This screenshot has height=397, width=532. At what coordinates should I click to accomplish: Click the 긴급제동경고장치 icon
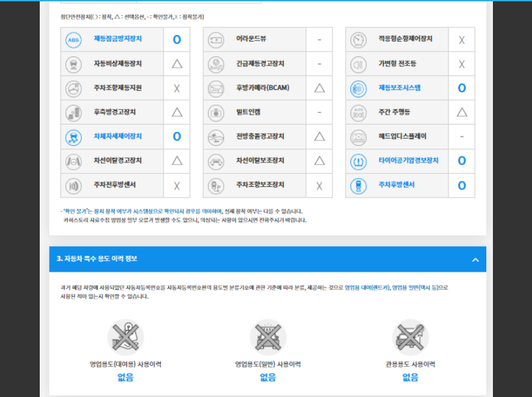(216, 64)
